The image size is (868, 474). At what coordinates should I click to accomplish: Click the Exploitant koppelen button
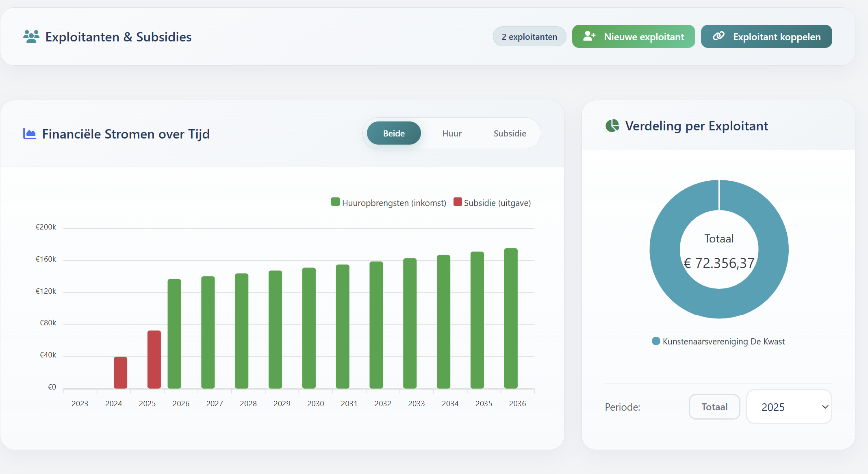click(766, 36)
